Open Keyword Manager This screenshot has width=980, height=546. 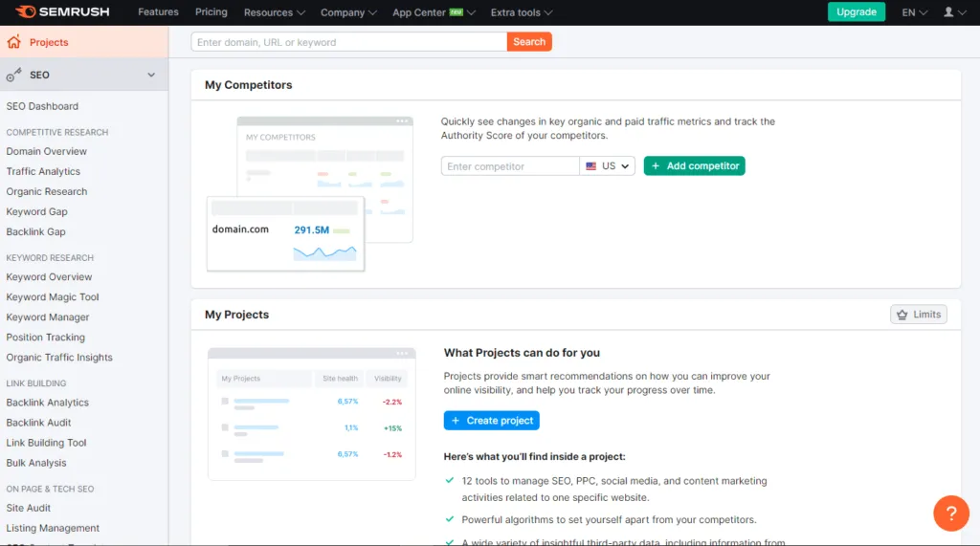pos(48,317)
